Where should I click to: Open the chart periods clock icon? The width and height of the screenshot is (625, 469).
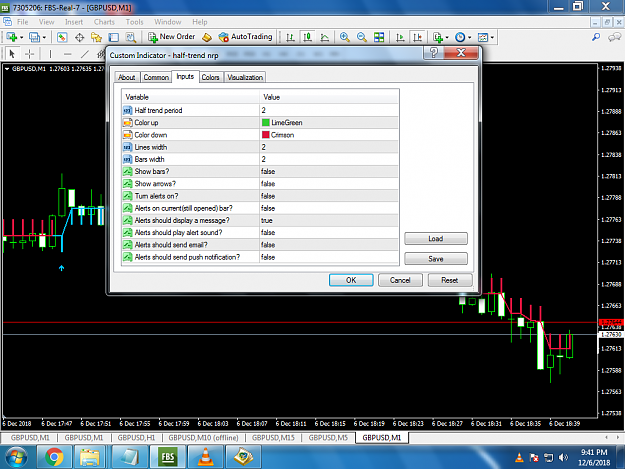[460, 37]
